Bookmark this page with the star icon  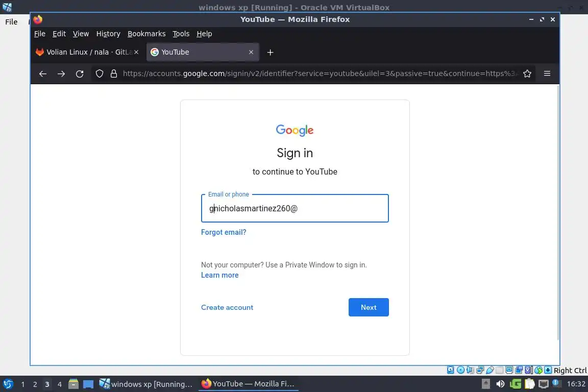527,73
